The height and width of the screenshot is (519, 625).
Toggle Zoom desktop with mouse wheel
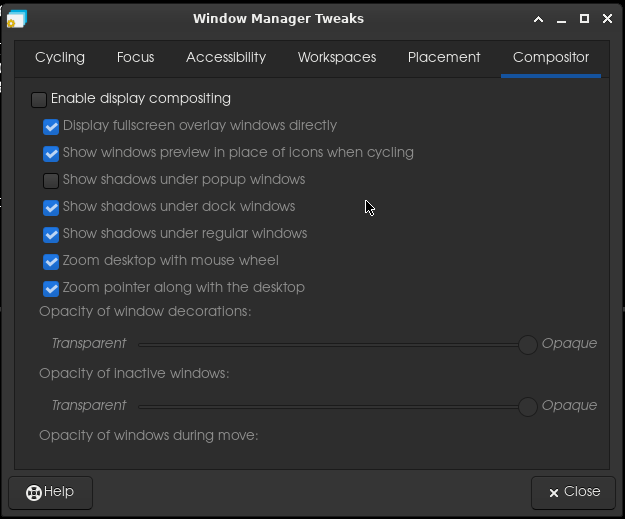tap(51, 262)
